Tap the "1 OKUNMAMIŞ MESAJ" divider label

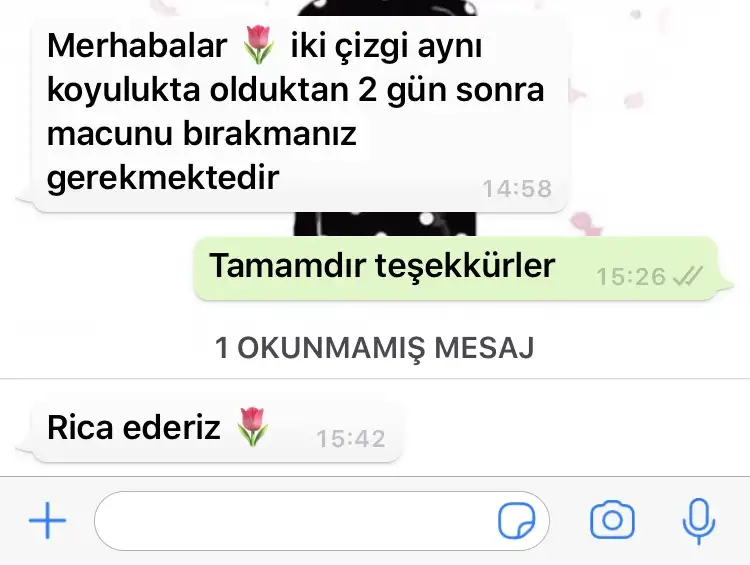(x=375, y=348)
